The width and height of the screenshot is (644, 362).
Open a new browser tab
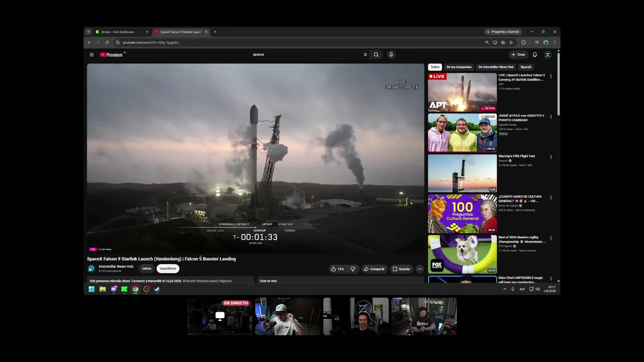pyautogui.click(x=215, y=32)
